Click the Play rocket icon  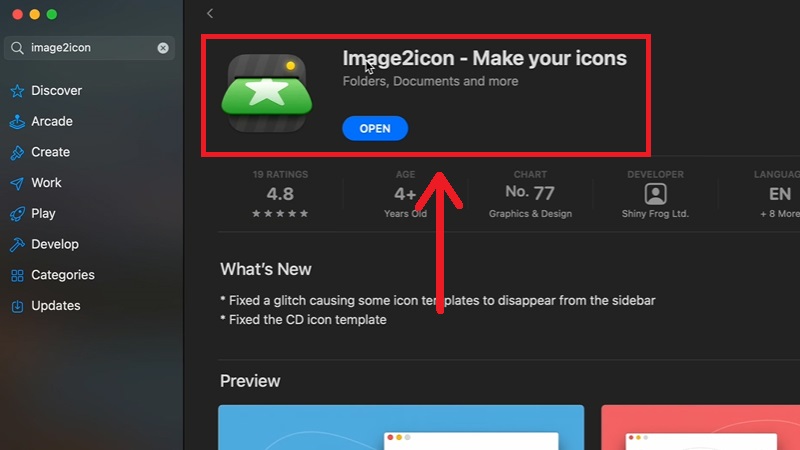(17, 214)
